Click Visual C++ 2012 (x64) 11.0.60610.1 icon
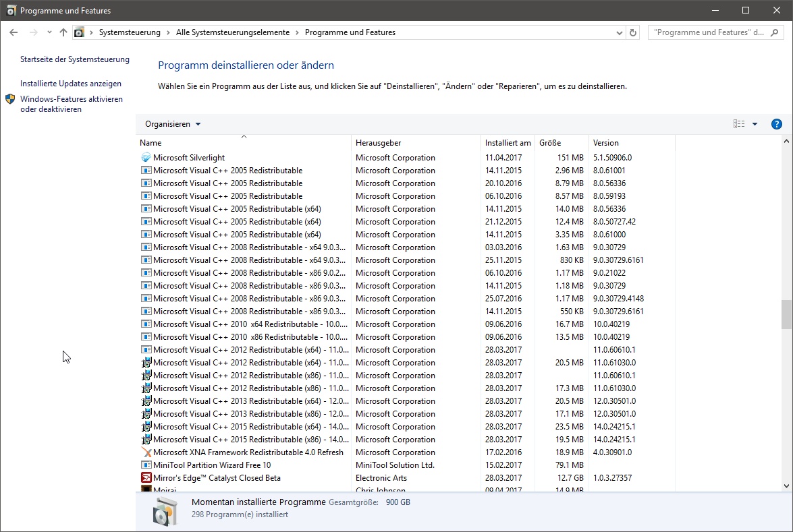The width and height of the screenshot is (793, 532). 146,350
